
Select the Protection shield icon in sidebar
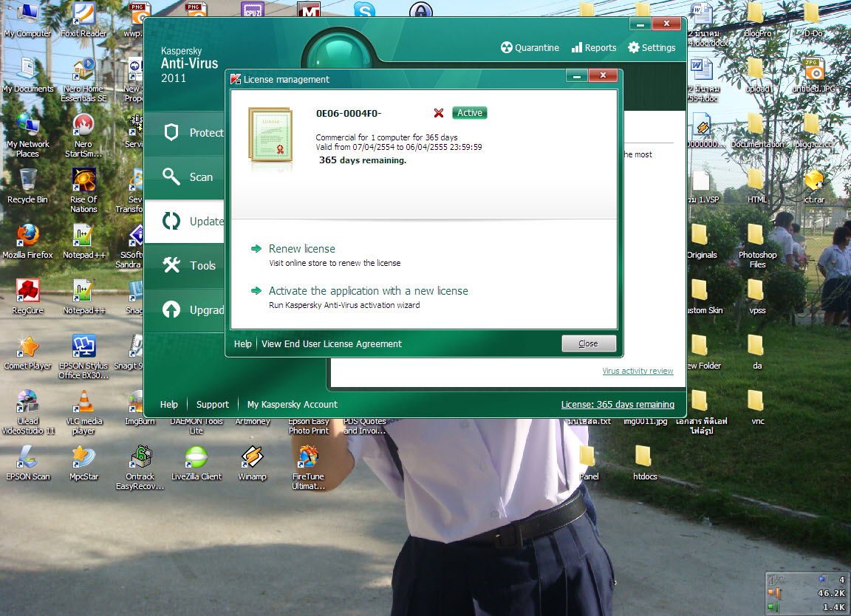(x=171, y=132)
